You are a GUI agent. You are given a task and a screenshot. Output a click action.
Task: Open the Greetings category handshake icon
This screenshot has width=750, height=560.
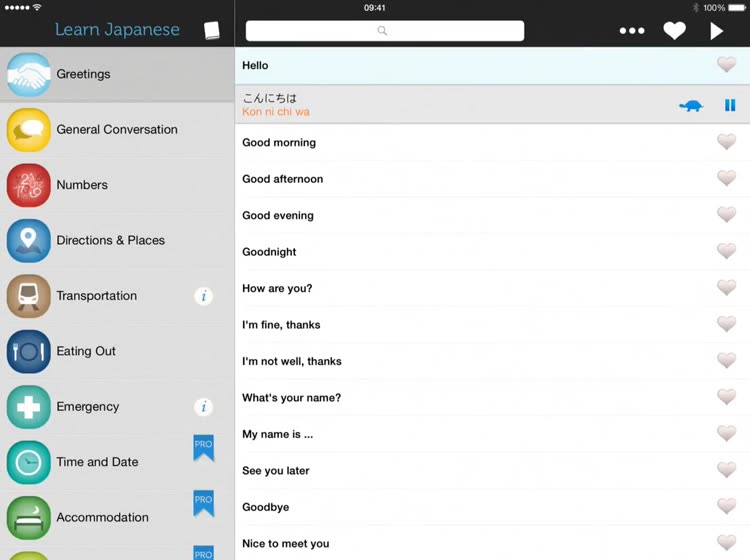click(x=29, y=75)
